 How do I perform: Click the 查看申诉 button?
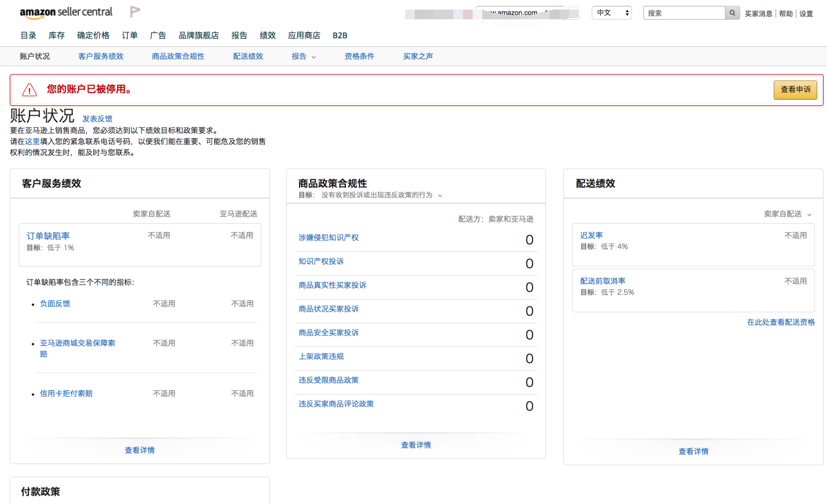[795, 90]
